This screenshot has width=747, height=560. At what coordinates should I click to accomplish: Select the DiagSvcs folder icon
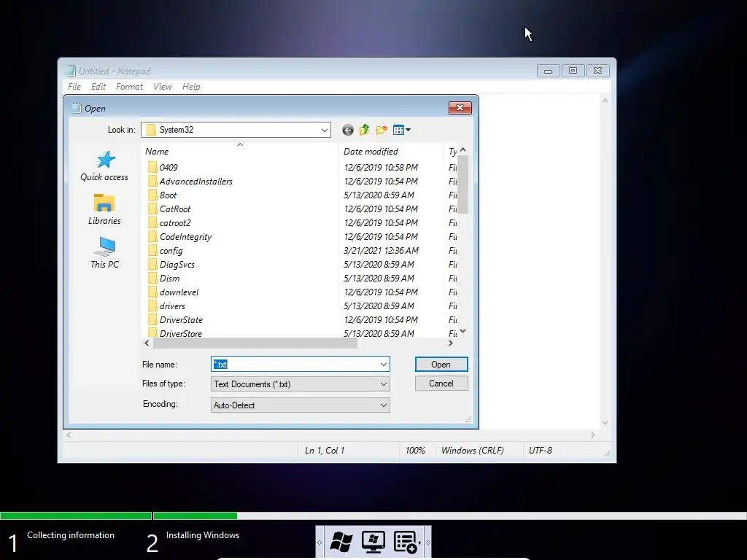point(152,264)
